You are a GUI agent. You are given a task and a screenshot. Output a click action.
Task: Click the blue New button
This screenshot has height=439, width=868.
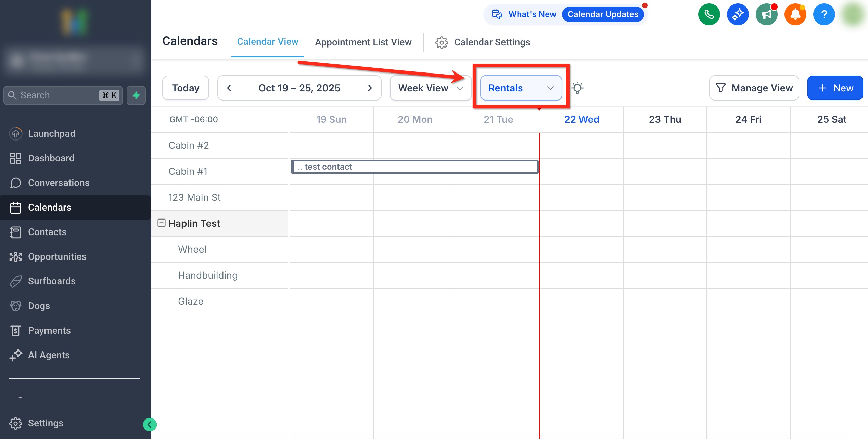835,88
